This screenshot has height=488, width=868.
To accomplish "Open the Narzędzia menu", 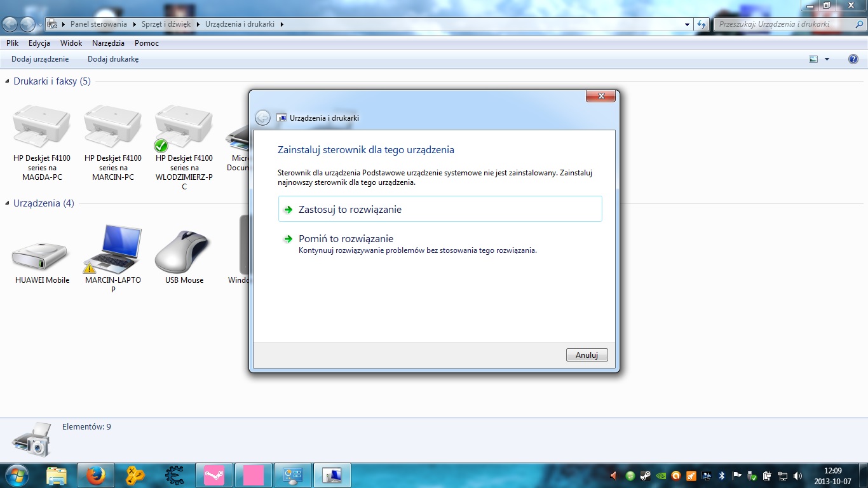I will (x=108, y=43).
